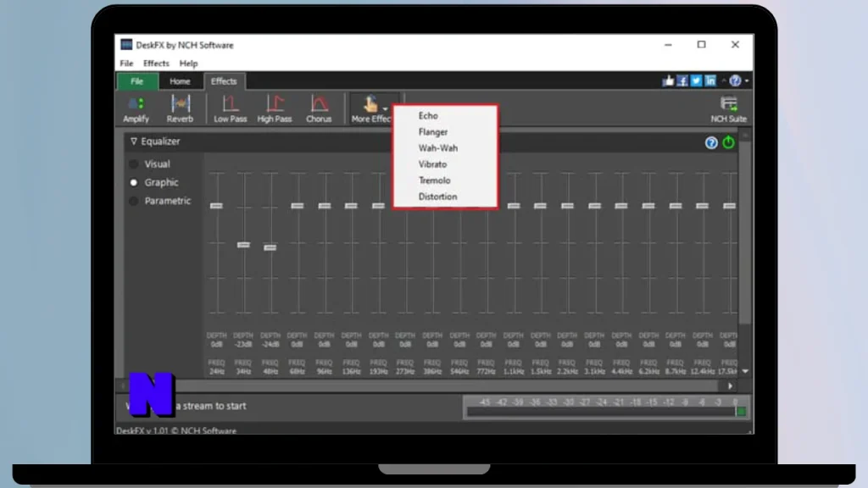Viewport: 868px width, 488px height.
Task: Click the thumbs-up like icon
Action: coord(668,80)
